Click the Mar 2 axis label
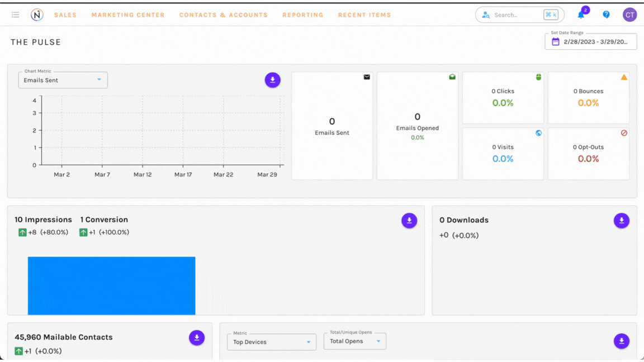The width and height of the screenshot is (644, 362). (x=61, y=174)
